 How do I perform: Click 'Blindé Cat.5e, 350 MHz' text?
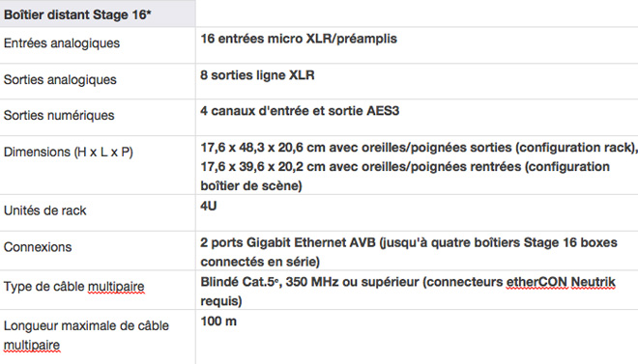(270, 282)
